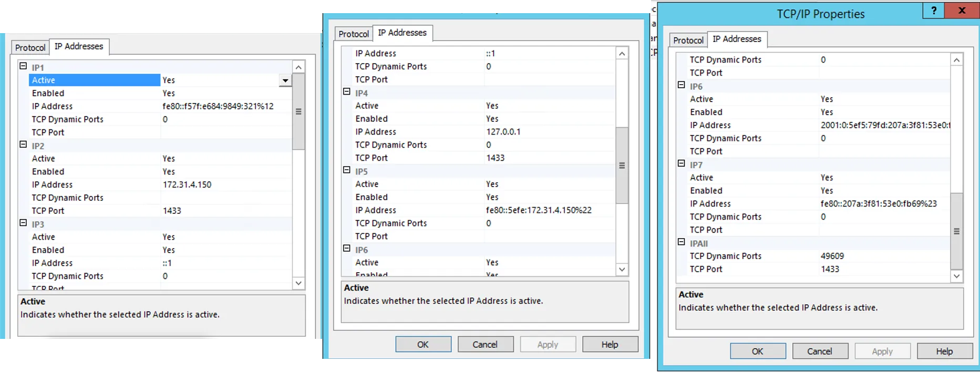Collapse the IP4 section
This screenshot has height=372, width=980.
point(347,91)
